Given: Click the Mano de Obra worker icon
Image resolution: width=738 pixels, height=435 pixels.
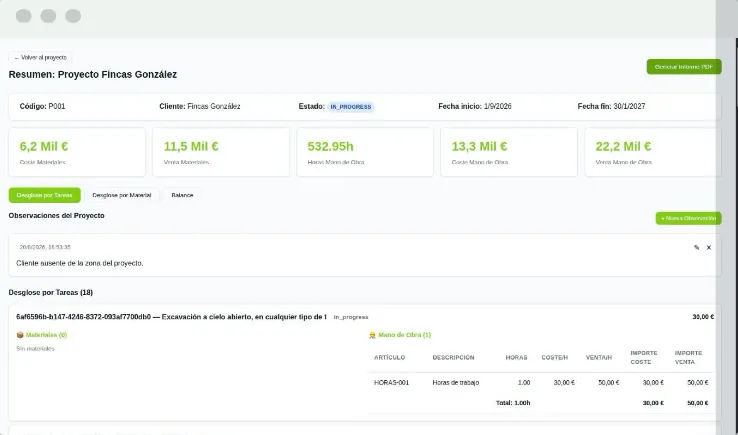Looking at the screenshot, I should pos(372,335).
